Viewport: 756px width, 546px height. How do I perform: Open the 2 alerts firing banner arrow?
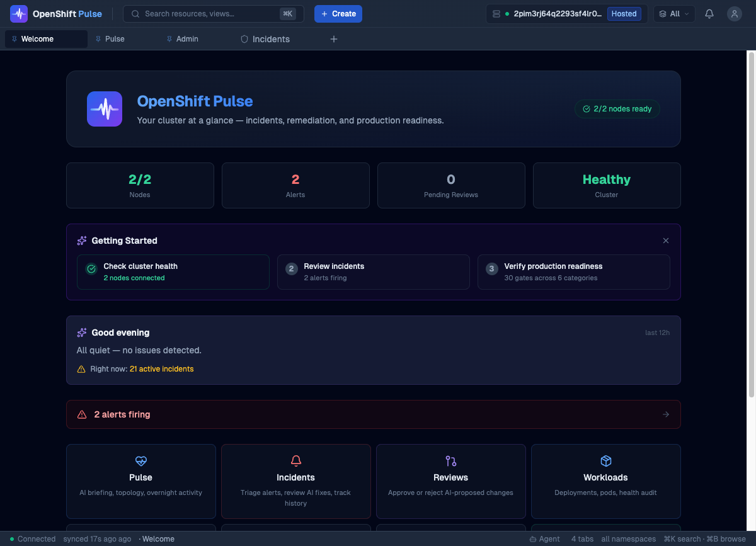pos(666,414)
